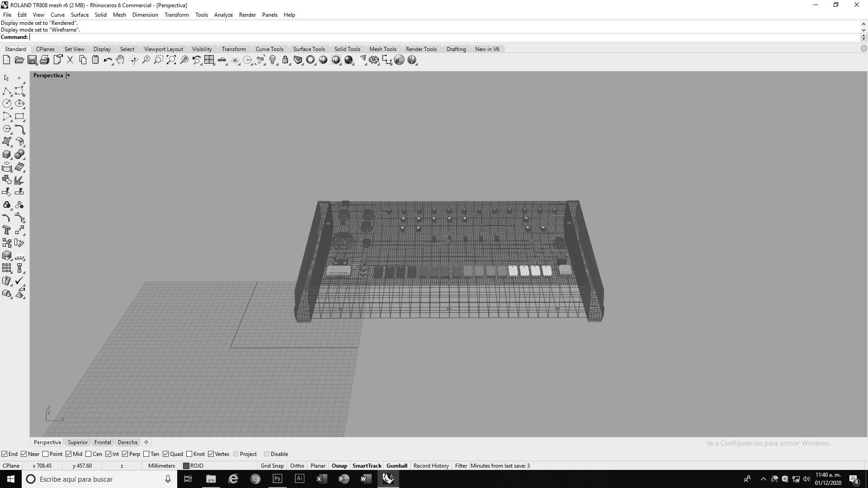Open the Millimeters units pane
The image size is (868, 488).
pyautogui.click(x=161, y=466)
